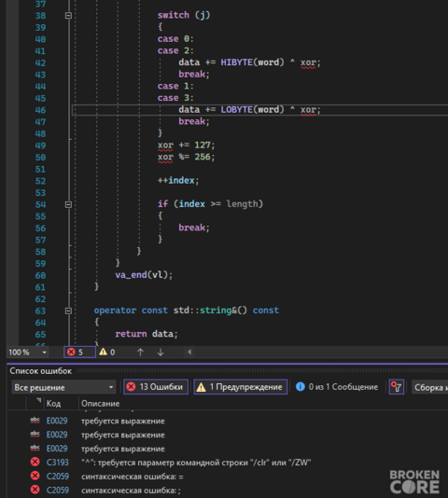This screenshot has width=448, height=498.
Task: Click the 5 errors indicator
Action: (x=79, y=352)
